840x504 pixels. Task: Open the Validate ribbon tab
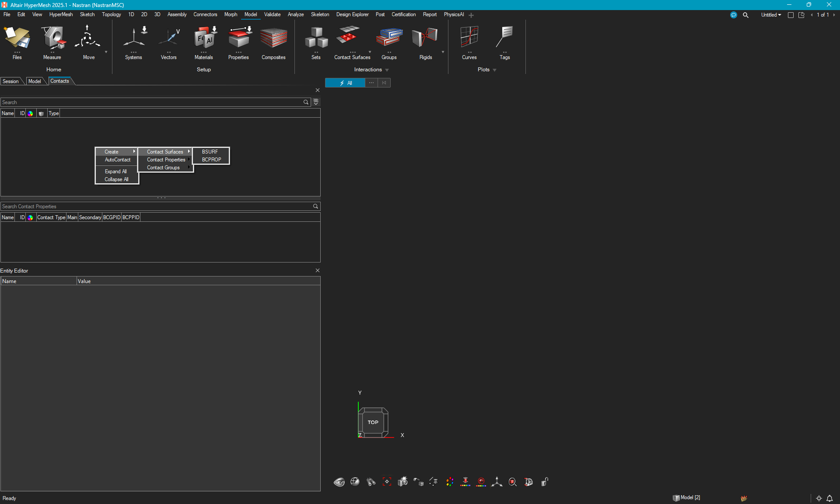click(272, 14)
